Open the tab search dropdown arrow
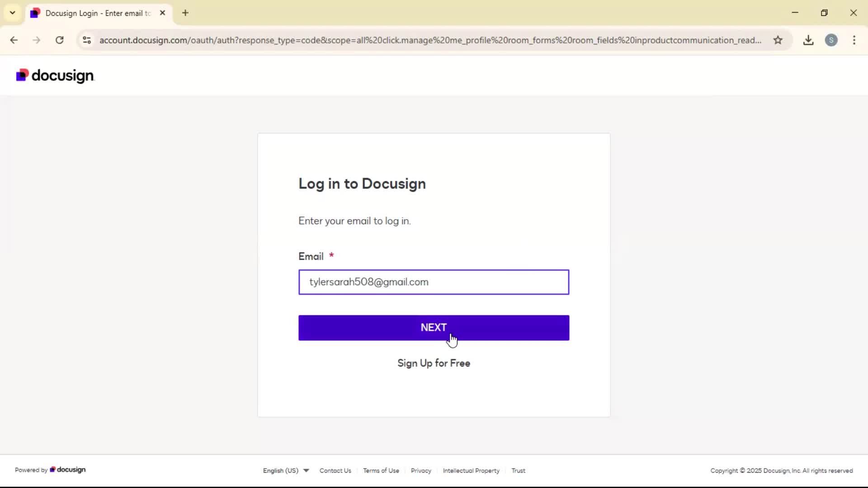868x488 pixels. coord(13,13)
